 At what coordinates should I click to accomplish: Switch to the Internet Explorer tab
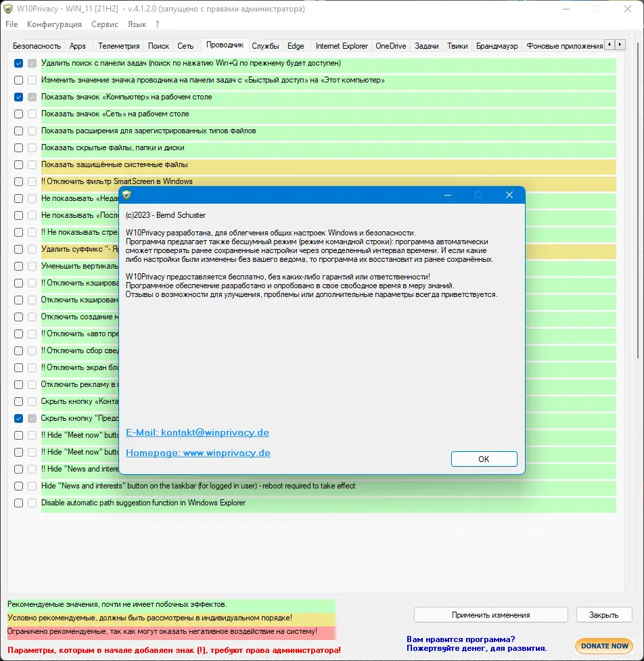(x=342, y=46)
